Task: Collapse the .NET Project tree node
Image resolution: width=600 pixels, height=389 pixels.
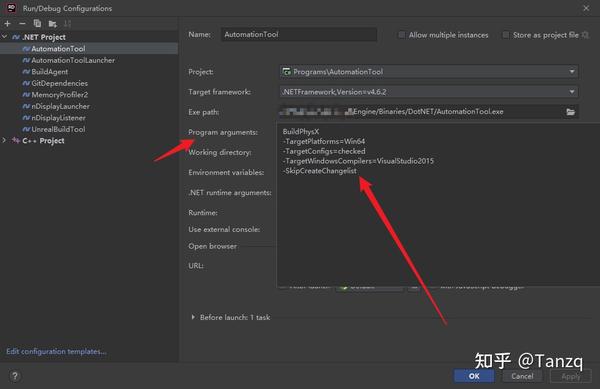Action: 4,37
